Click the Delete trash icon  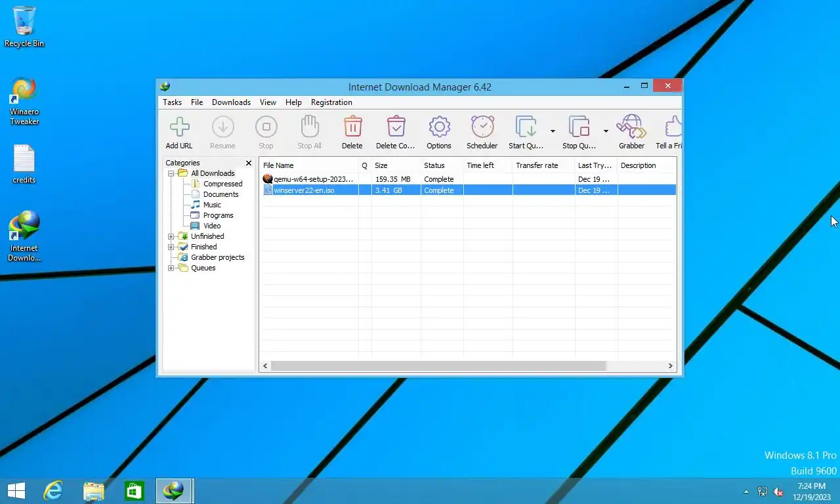[352, 127]
